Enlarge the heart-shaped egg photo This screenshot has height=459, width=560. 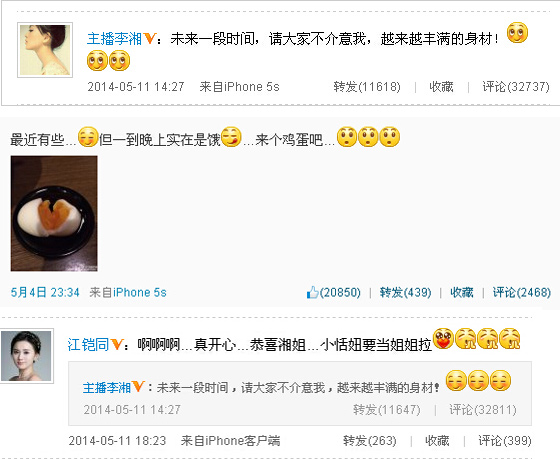(54, 213)
